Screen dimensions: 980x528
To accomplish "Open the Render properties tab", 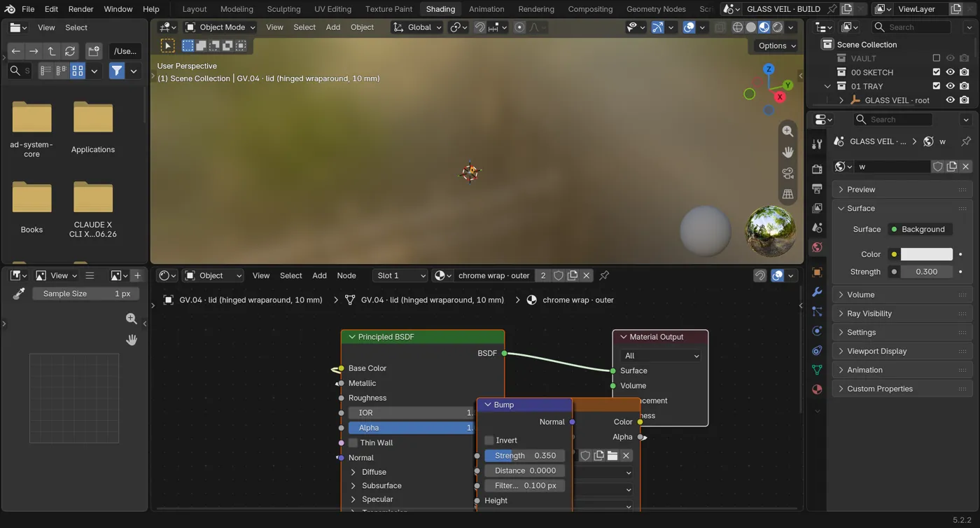I will click(x=817, y=169).
